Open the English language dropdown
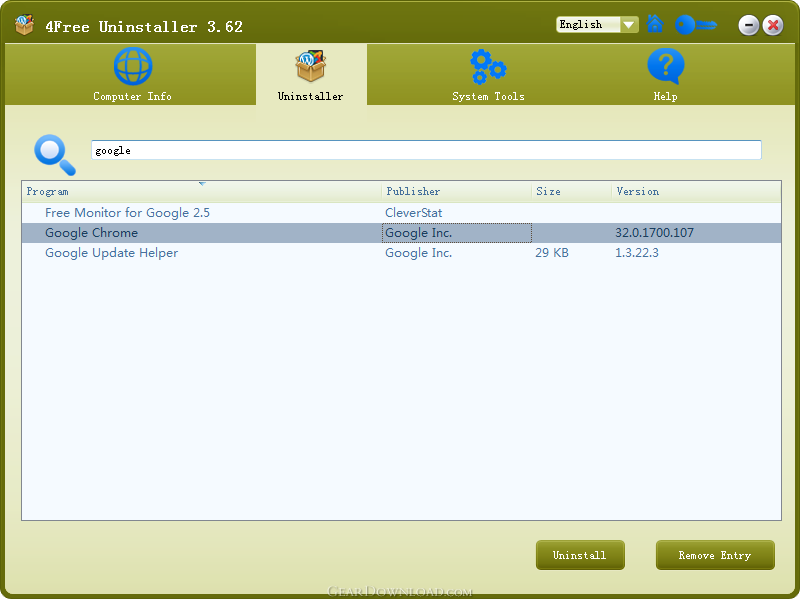The height and width of the screenshot is (600, 800). tap(597, 24)
